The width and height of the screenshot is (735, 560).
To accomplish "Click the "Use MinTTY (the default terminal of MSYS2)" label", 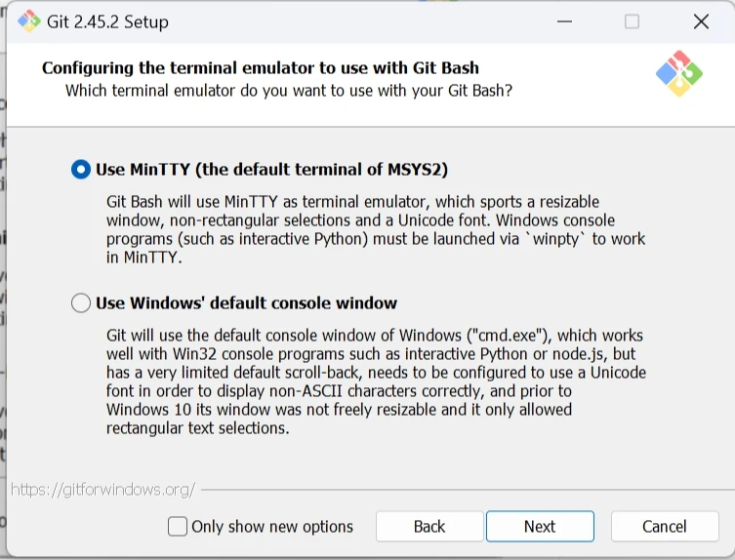I will click(x=271, y=170).
